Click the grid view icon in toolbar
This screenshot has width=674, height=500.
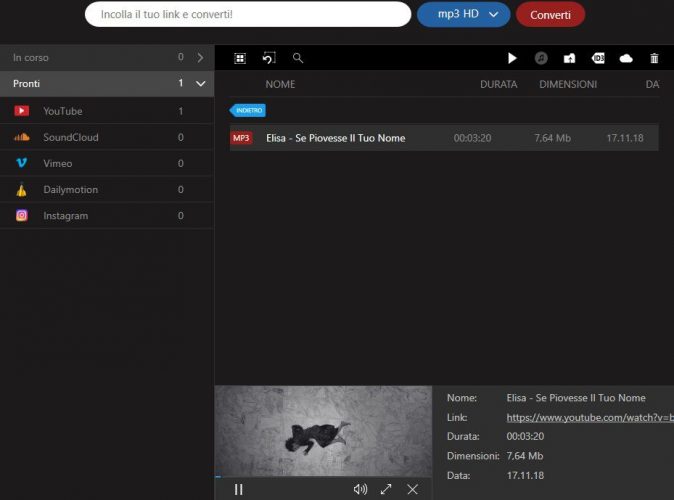pos(240,59)
